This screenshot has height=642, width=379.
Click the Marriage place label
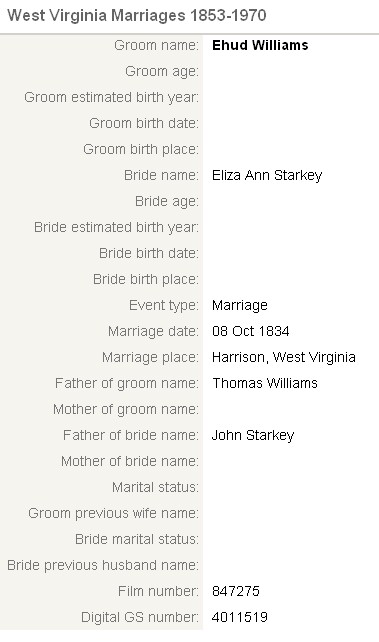151,357
